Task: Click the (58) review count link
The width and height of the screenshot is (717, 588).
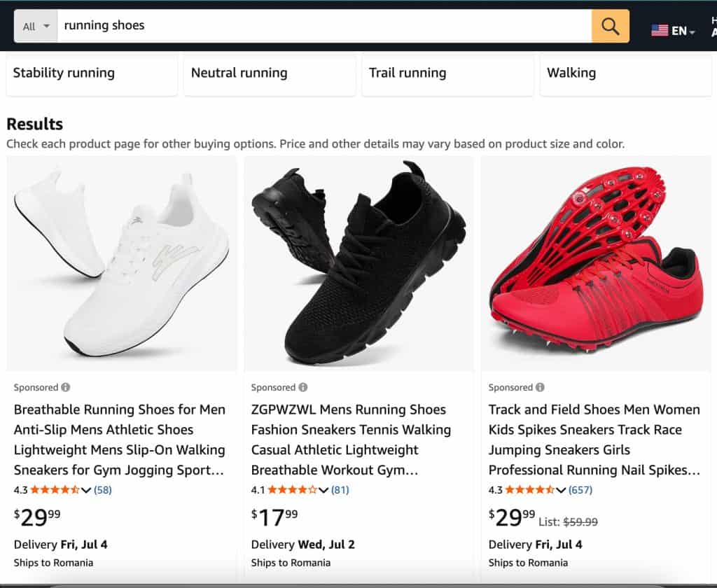Action: (x=104, y=490)
